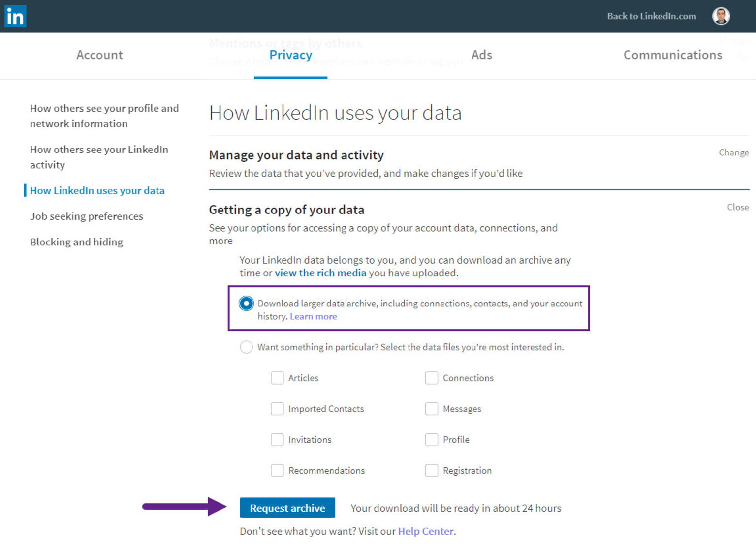The height and width of the screenshot is (547, 756).
Task: Click the Request archive button
Action: pos(287,508)
